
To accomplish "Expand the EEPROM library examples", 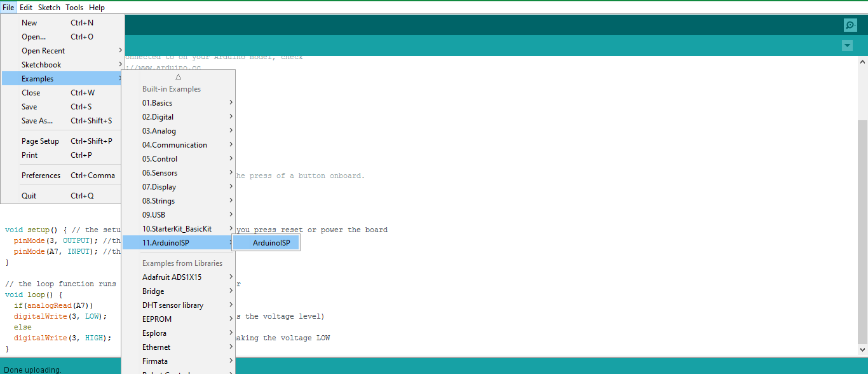I will [x=179, y=319].
